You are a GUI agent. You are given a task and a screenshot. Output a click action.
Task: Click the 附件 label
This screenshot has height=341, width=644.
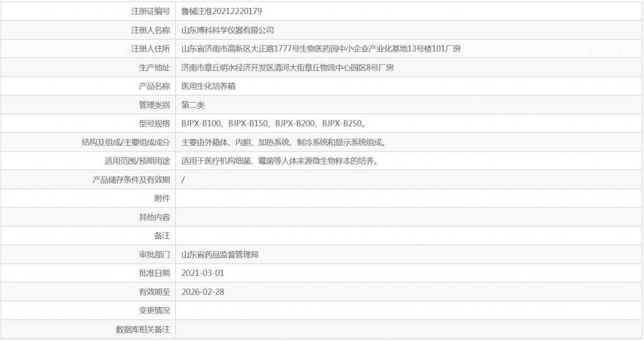click(162, 199)
